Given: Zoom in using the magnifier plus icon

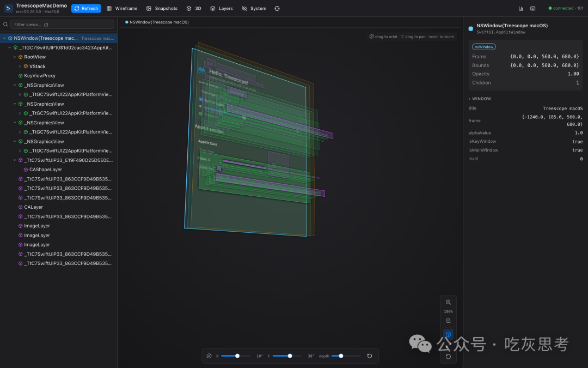Looking at the screenshot, I should coord(448,302).
